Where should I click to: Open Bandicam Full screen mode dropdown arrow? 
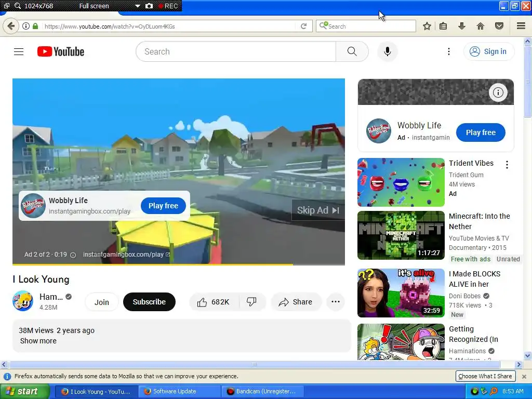137,6
